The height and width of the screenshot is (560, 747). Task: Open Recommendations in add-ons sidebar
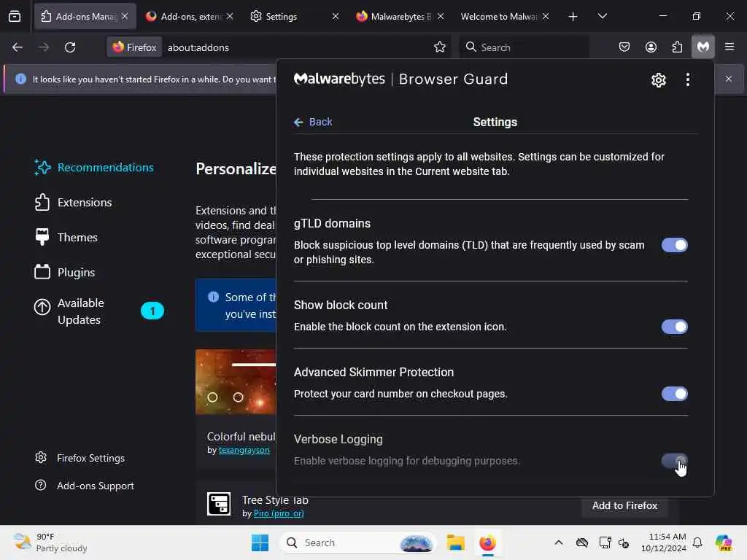[94, 168]
